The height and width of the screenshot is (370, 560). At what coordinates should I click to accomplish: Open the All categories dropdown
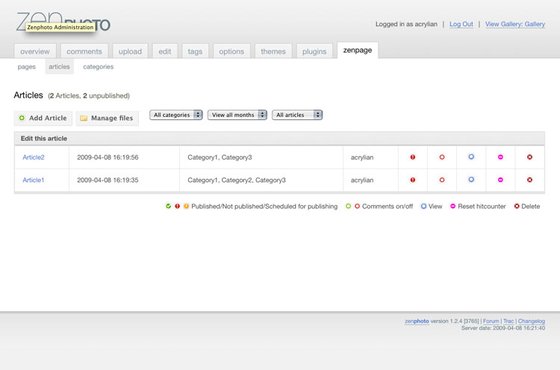[176, 115]
